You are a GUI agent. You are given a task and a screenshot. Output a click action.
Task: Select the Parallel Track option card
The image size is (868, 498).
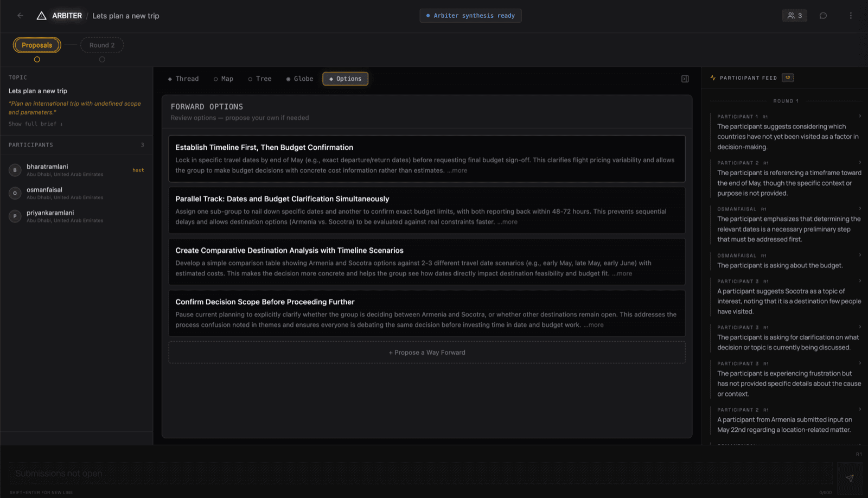point(427,210)
